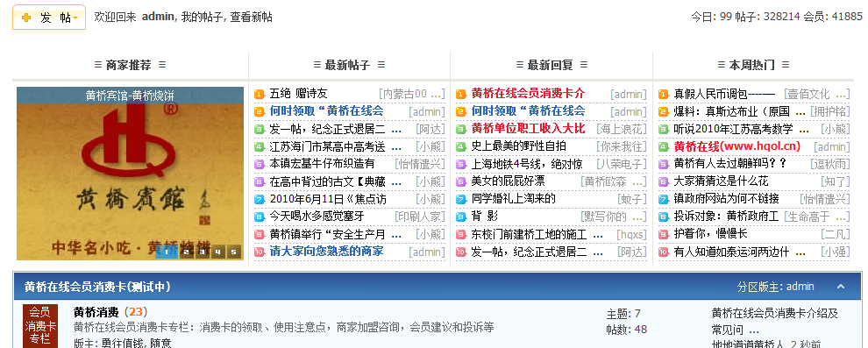This screenshot has width=868, height=348.
Task: Click rank 6 badge beside 美女的屁屁好漂
Action: (x=461, y=182)
